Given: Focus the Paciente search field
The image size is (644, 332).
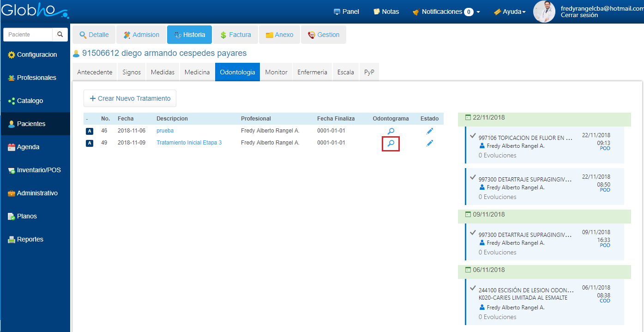Looking at the screenshot, I should pos(28,35).
